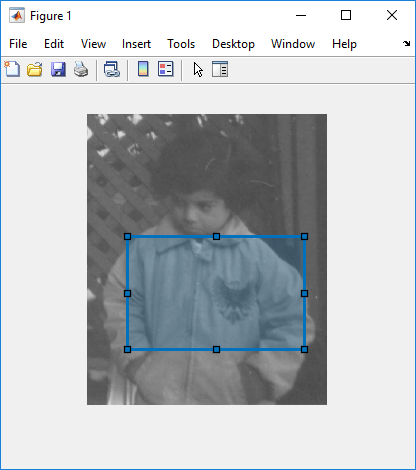The image size is (416, 470).
Task: Click the Link Plot toolbar icon
Action: (112, 69)
